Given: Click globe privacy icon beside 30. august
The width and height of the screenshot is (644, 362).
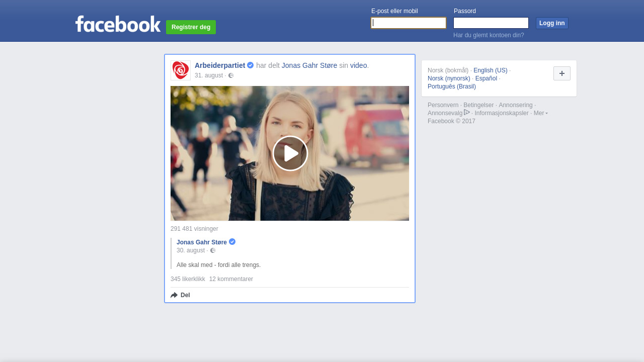Looking at the screenshot, I should pyautogui.click(x=213, y=250).
